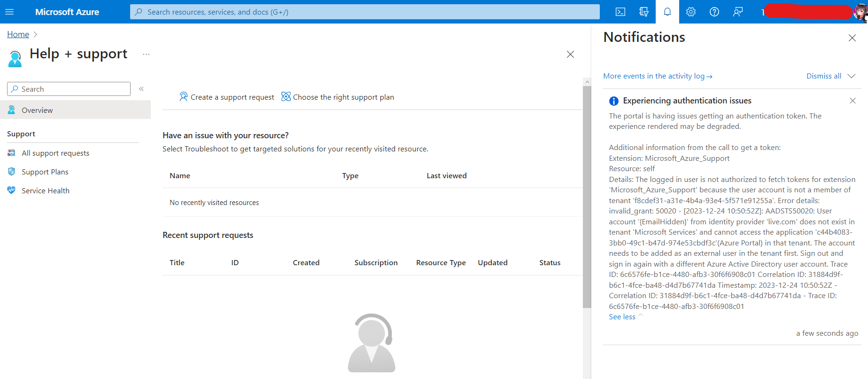This screenshot has width=868, height=379.
Task: Click the Create a support request icon
Action: pos(184,97)
